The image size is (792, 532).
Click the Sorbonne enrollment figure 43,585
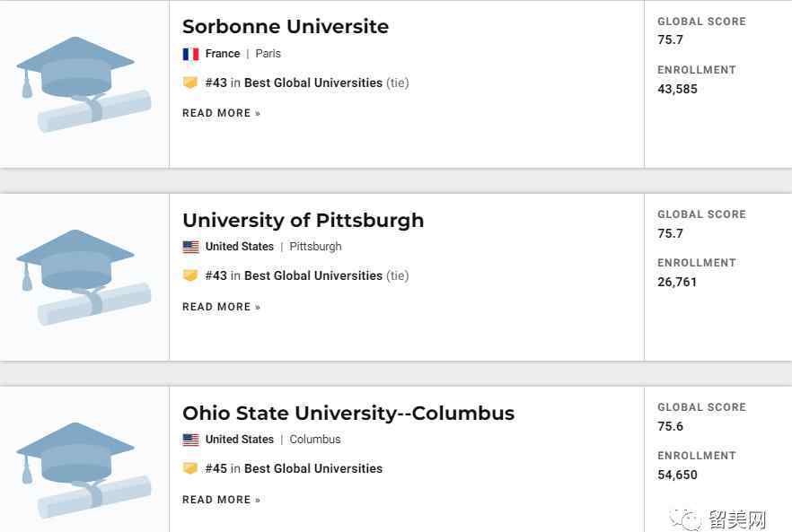(677, 90)
